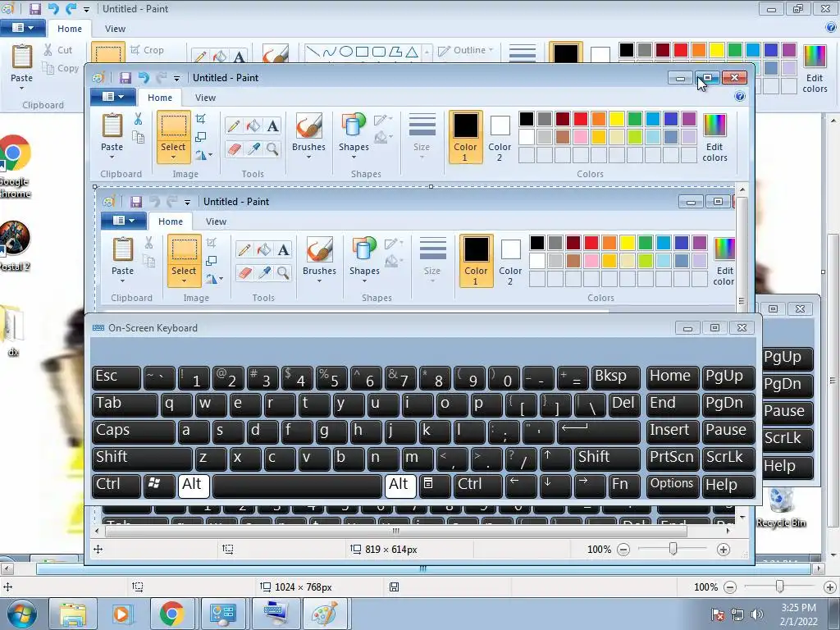Toggle the Fn key on On-Screen Keyboard

tap(624, 485)
